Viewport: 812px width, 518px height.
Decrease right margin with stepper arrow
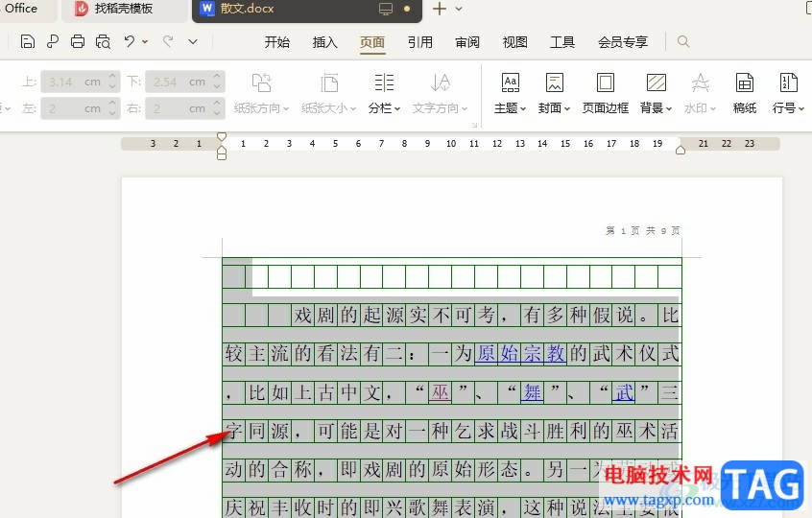tap(218, 113)
